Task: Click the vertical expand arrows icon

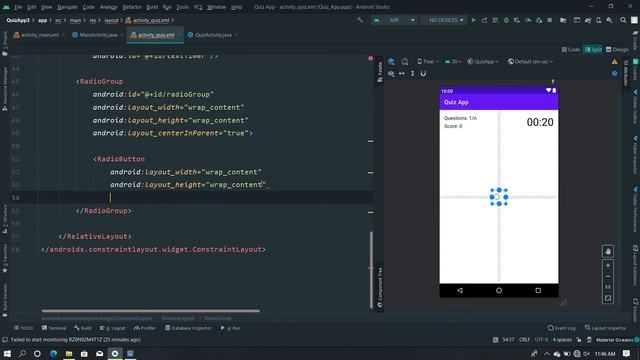Action: tap(412, 73)
